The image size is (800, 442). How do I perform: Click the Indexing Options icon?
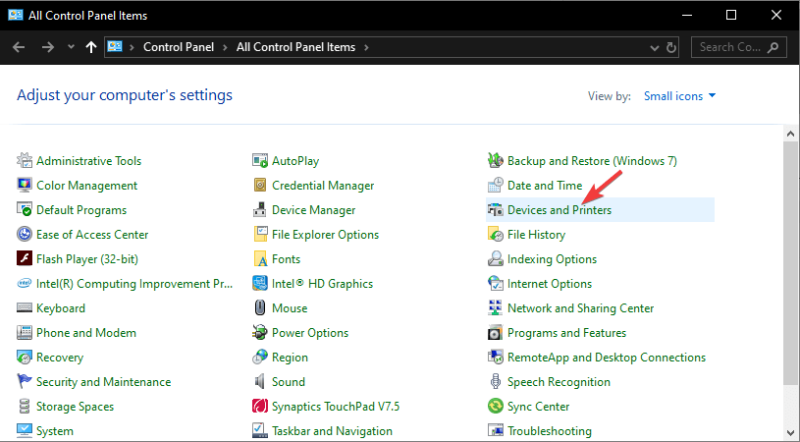[x=495, y=258]
